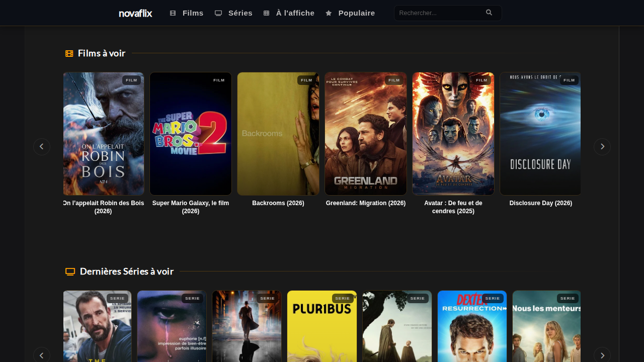Click the FILM badge on Backrooms poster

[x=307, y=80]
